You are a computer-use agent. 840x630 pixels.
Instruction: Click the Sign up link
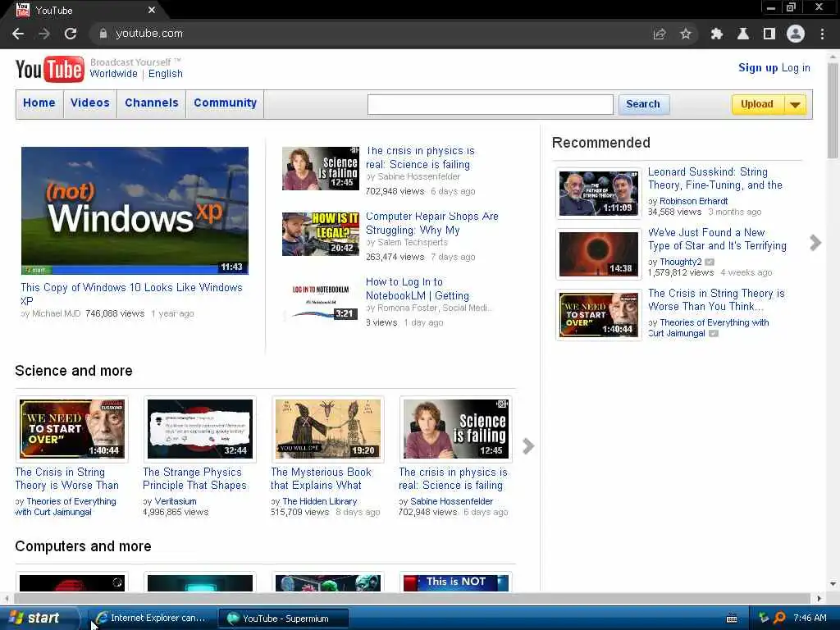pyautogui.click(x=758, y=68)
